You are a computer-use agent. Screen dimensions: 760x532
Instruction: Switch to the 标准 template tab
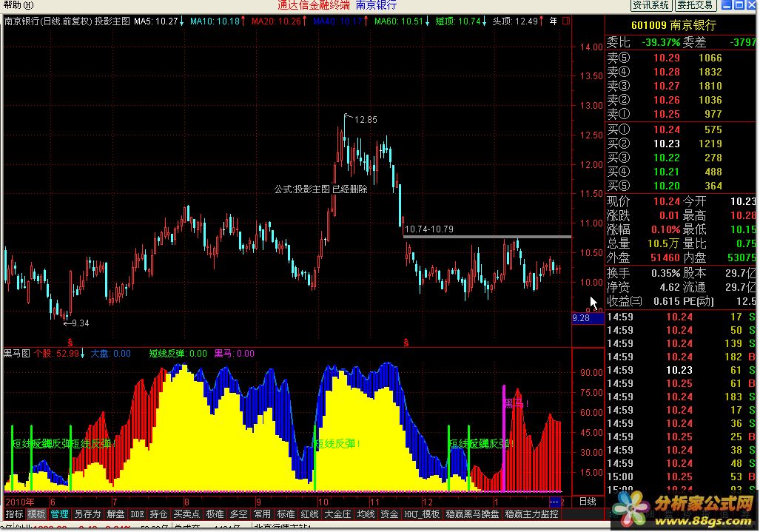coord(286,514)
